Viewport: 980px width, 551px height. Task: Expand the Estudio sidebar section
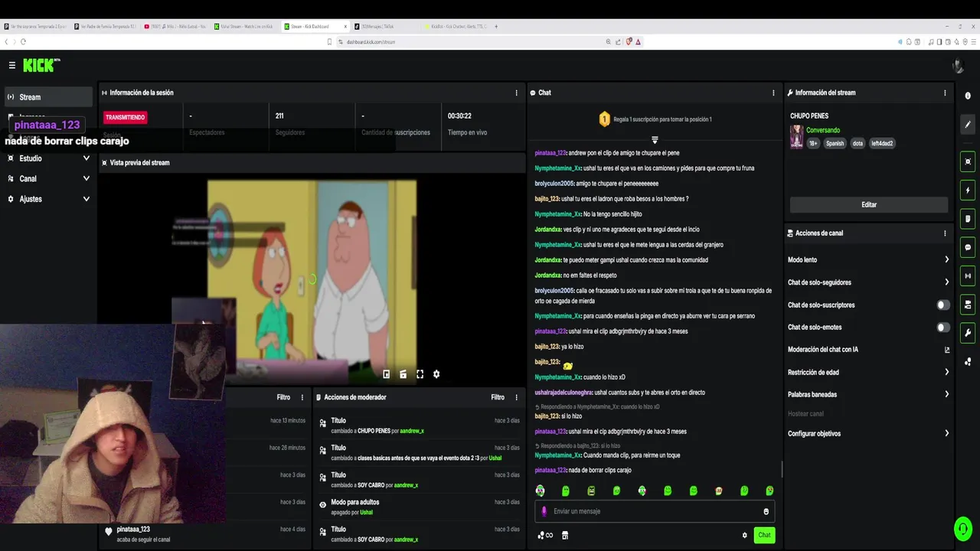(x=49, y=158)
